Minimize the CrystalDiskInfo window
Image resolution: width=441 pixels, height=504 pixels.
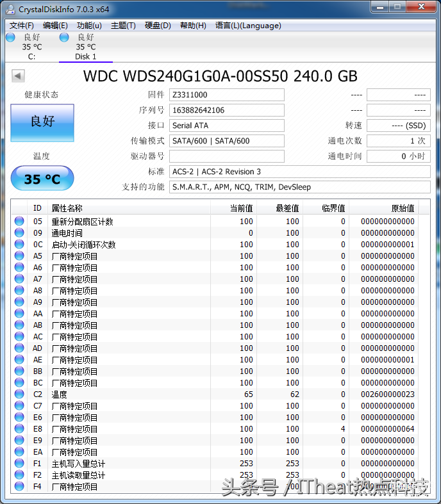380,7
